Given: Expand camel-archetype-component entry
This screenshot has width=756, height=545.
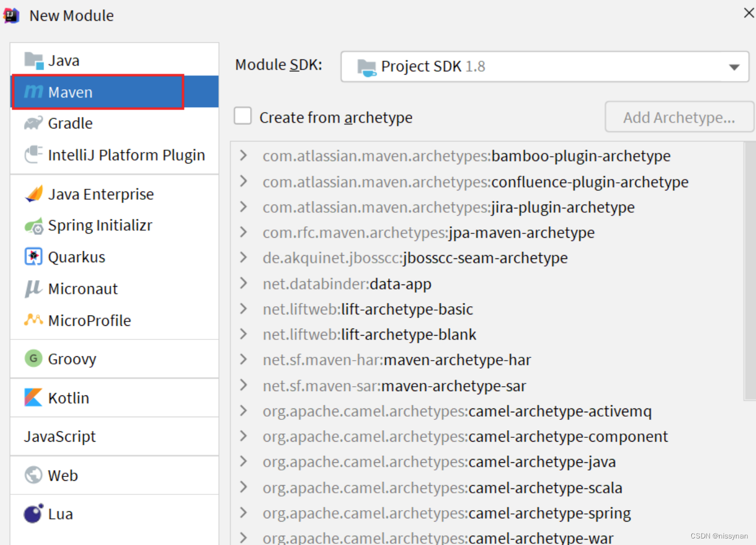Looking at the screenshot, I should tap(243, 436).
